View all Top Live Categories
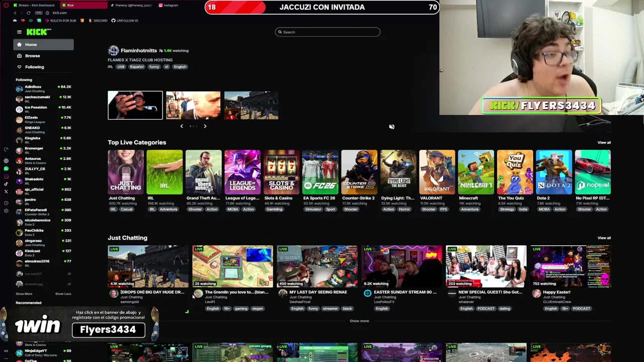Viewport: 644px width, 362px height. coord(604,143)
